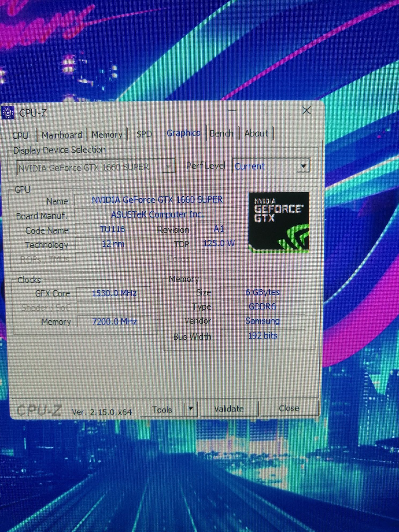Image resolution: width=399 pixels, height=532 pixels.
Task: Expand the Tools button dropdown arrow
Action: (x=191, y=409)
